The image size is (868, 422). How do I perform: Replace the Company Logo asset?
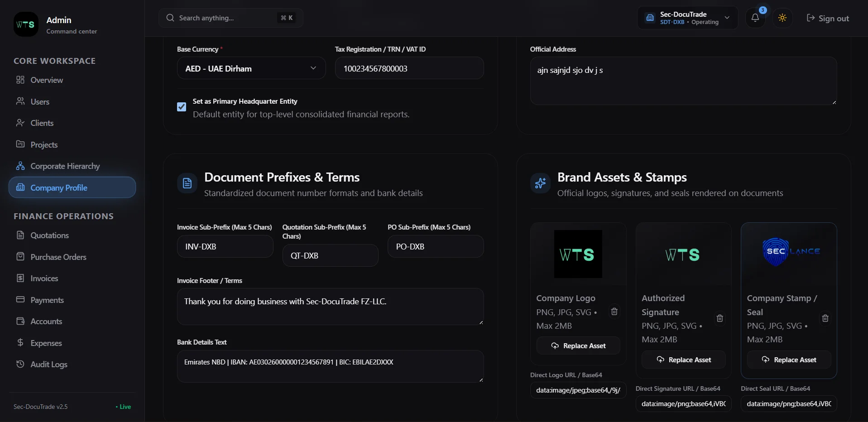tap(578, 346)
